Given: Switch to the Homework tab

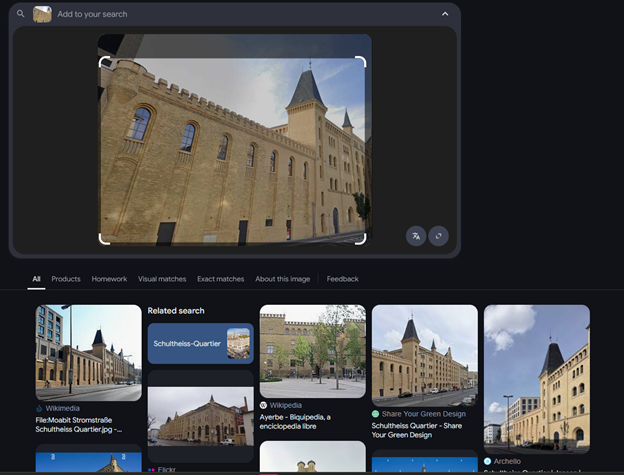Looking at the screenshot, I should [109, 279].
